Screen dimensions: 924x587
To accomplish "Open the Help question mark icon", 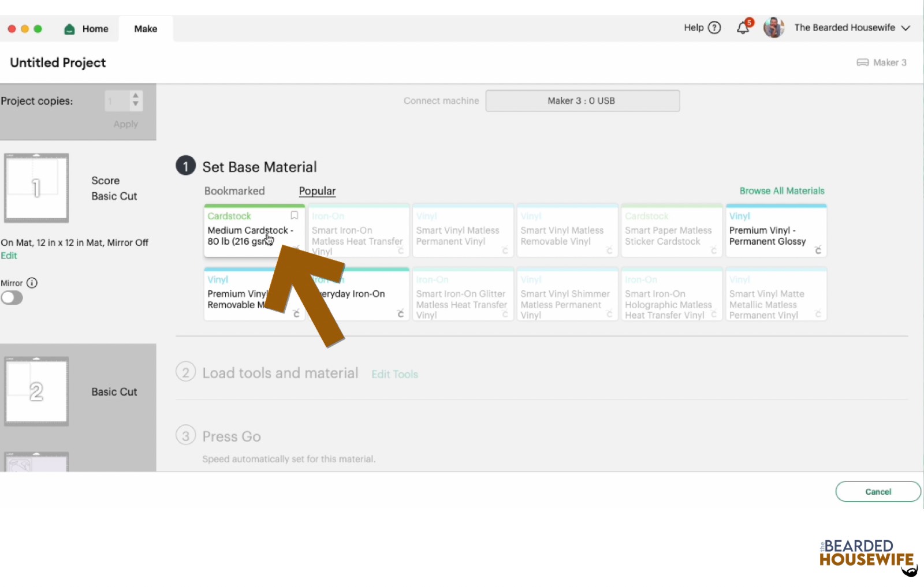I will (x=714, y=27).
